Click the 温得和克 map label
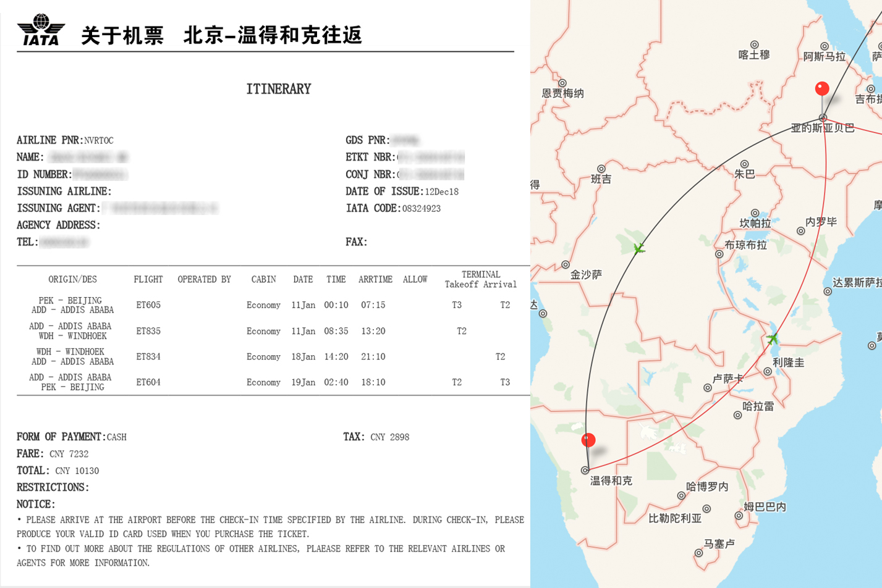 (x=611, y=481)
